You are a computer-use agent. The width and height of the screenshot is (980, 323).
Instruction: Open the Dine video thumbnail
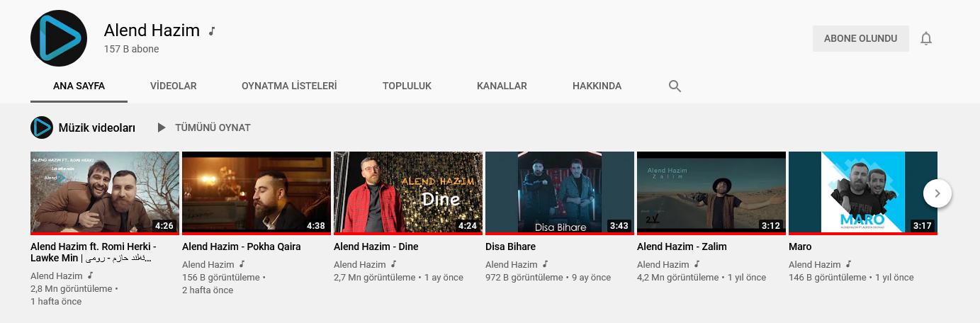pyautogui.click(x=408, y=193)
